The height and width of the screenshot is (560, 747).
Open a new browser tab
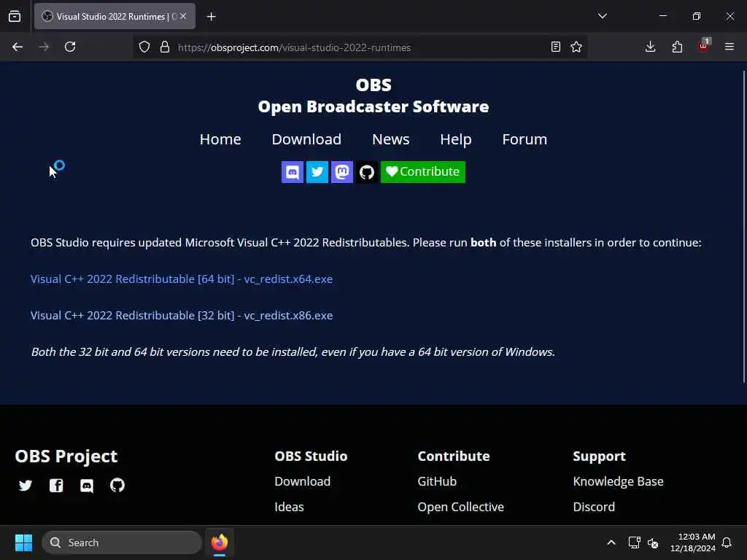211,17
